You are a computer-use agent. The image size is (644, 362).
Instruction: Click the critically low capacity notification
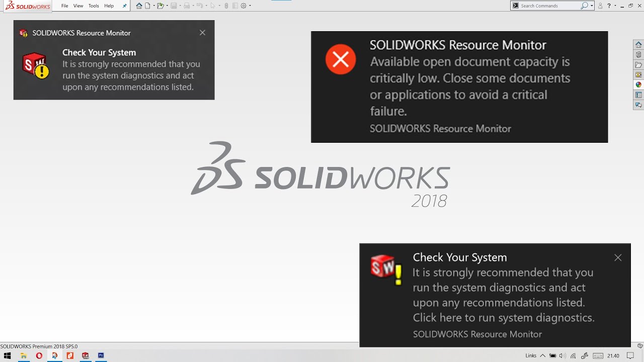click(459, 87)
